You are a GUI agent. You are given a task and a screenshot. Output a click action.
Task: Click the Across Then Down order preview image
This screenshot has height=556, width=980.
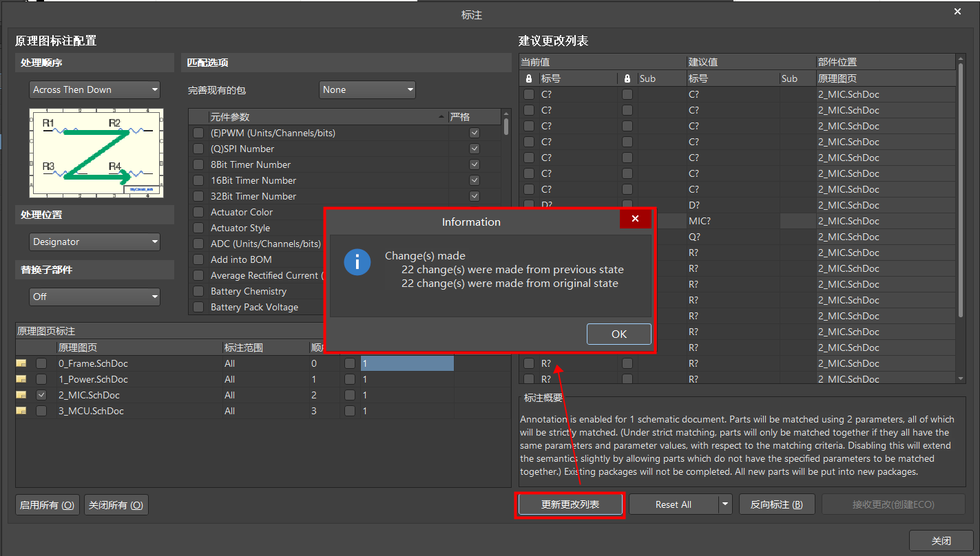(x=96, y=153)
